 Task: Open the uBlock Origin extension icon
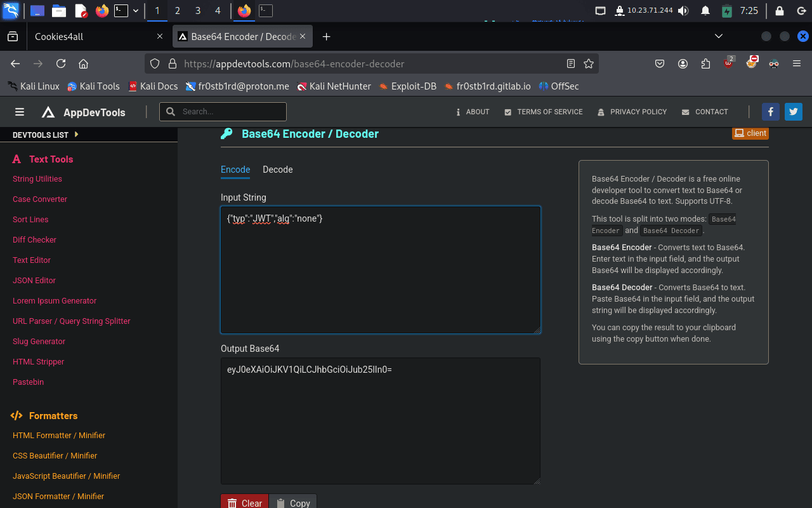tap(729, 63)
